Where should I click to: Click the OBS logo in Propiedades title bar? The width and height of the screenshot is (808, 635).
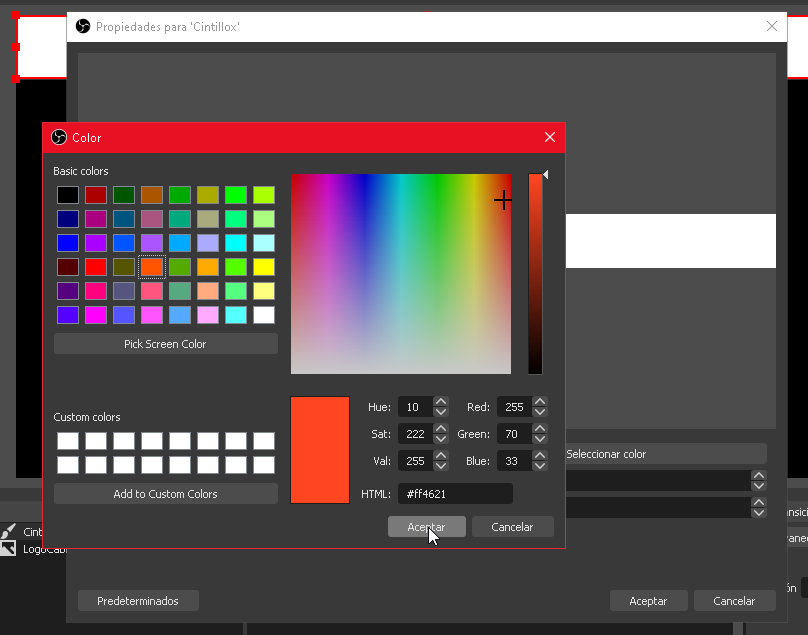pos(83,26)
